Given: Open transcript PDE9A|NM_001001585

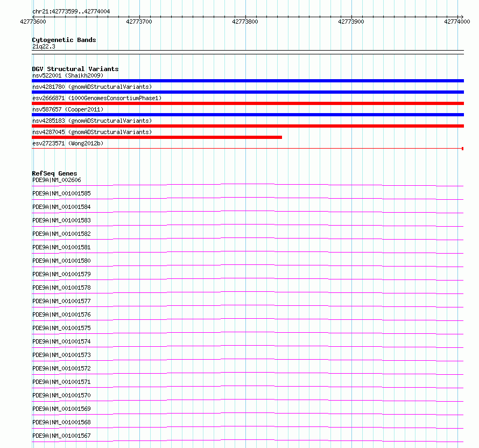Looking at the screenshot, I should (61, 193).
